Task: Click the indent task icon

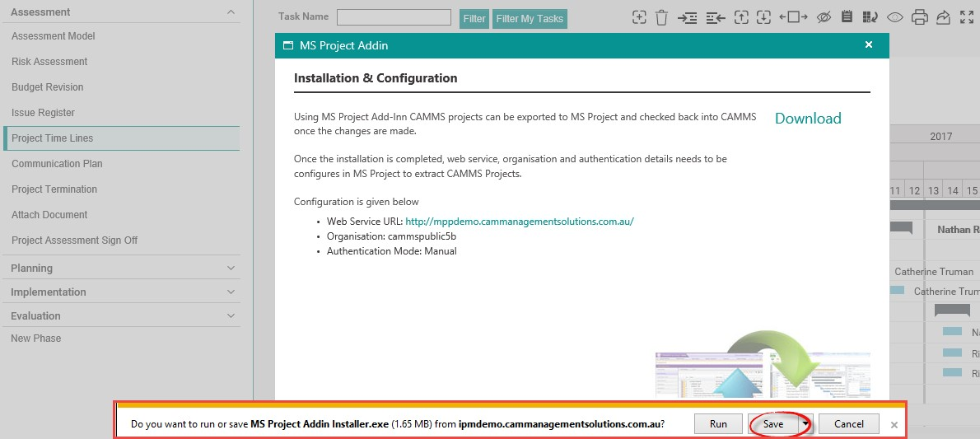Action: coord(688,18)
